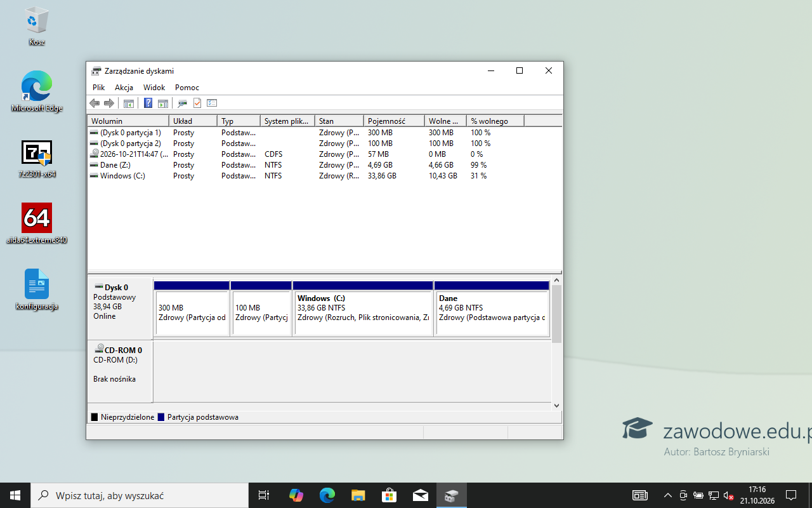The height and width of the screenshot is (508, 812).
Task: Sort by the Stan column header
Action: tap(339, 121)
